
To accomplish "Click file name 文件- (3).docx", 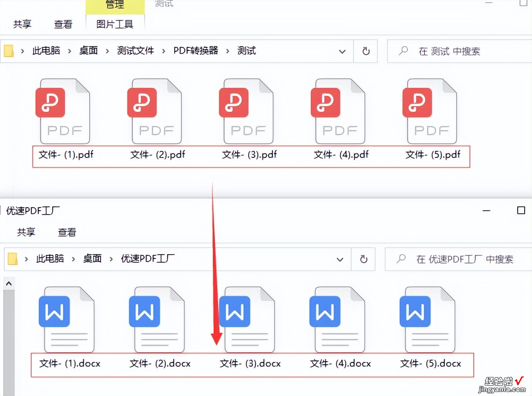I will (250, 364).
